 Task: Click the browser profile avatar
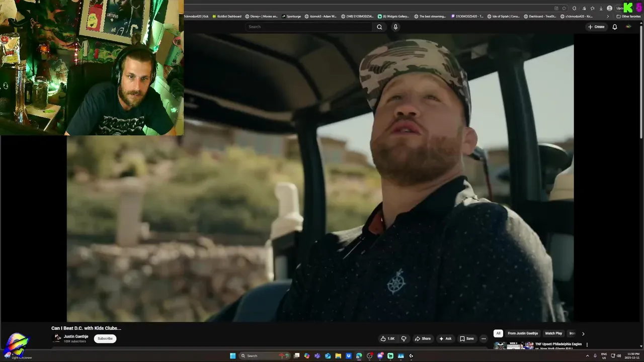point(609,8)
